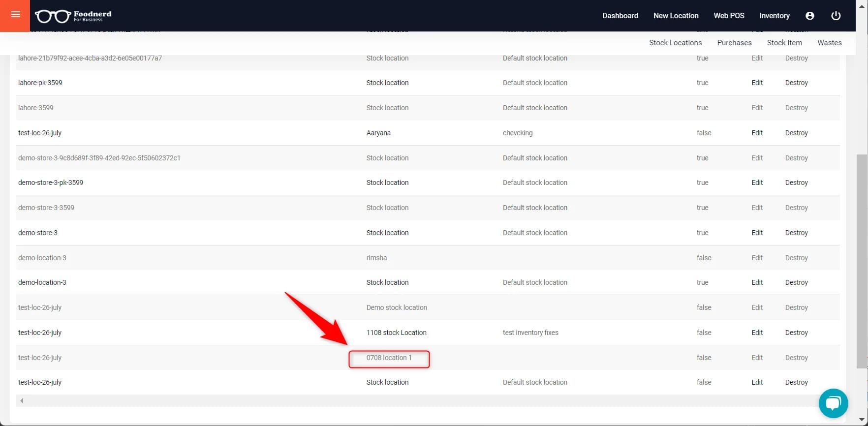Edit the 0708 location 1 row

(757, 358)
